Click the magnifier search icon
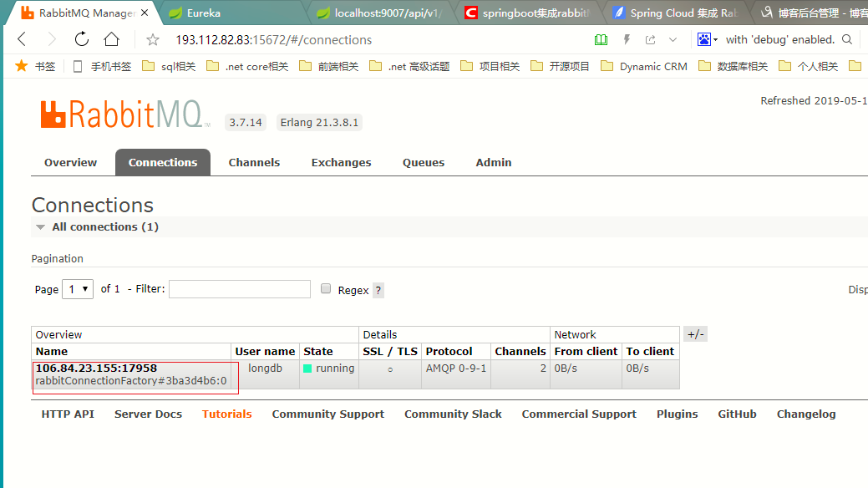This screenshot has width=868, height=488. pos(847,40)
